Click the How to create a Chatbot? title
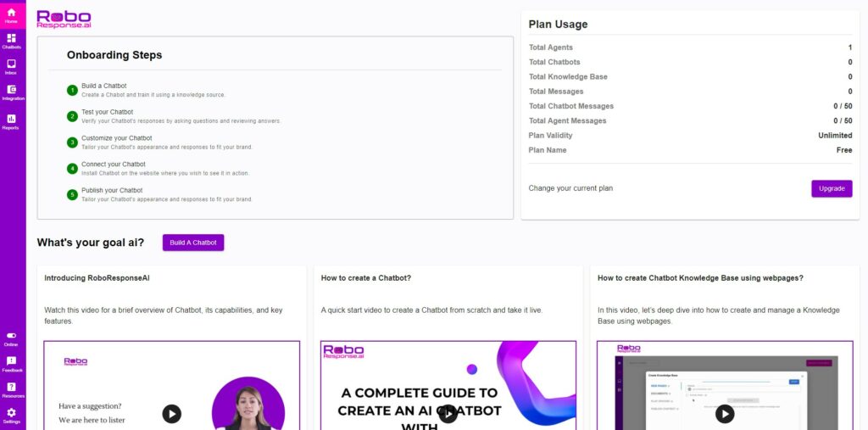 (x=366, y=278)
